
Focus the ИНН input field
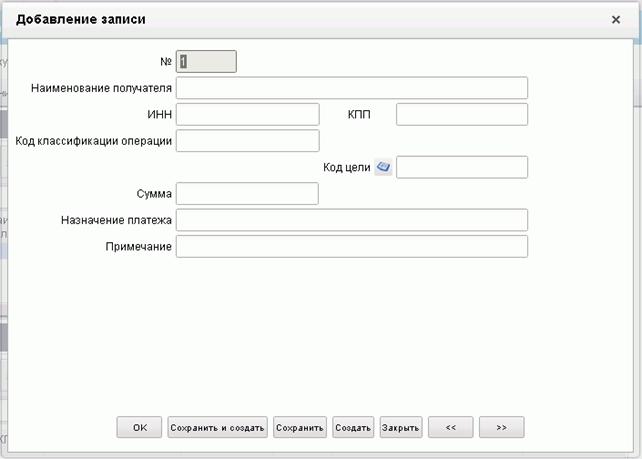pyautogui.click(x=248, y=114)
